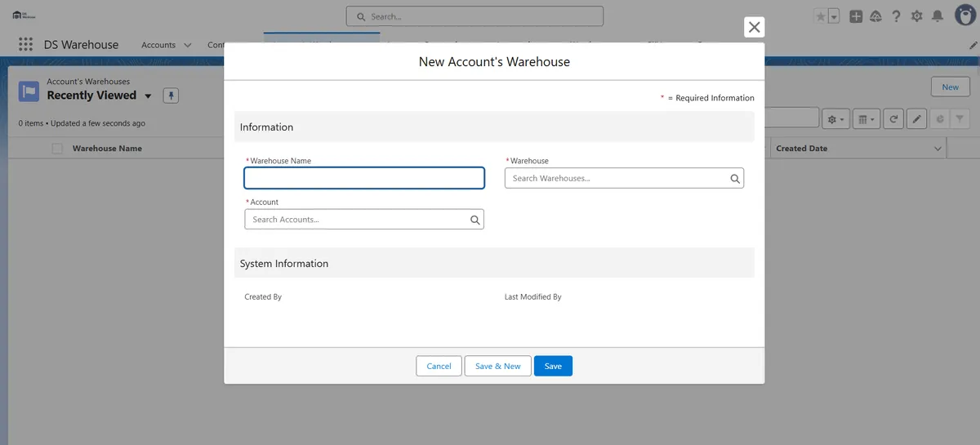Open the Help question mark icon
This screenshot has width=980, height=445.
pos(897,16)
